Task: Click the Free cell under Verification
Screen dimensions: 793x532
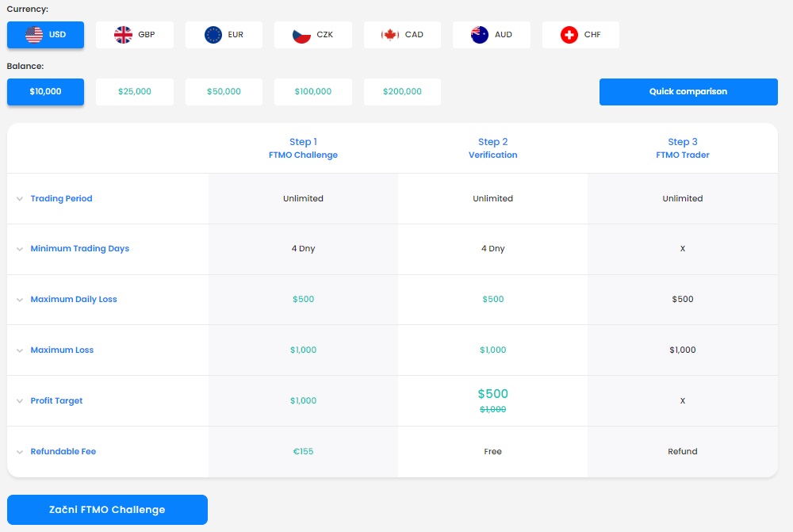Action: (493, 451)
